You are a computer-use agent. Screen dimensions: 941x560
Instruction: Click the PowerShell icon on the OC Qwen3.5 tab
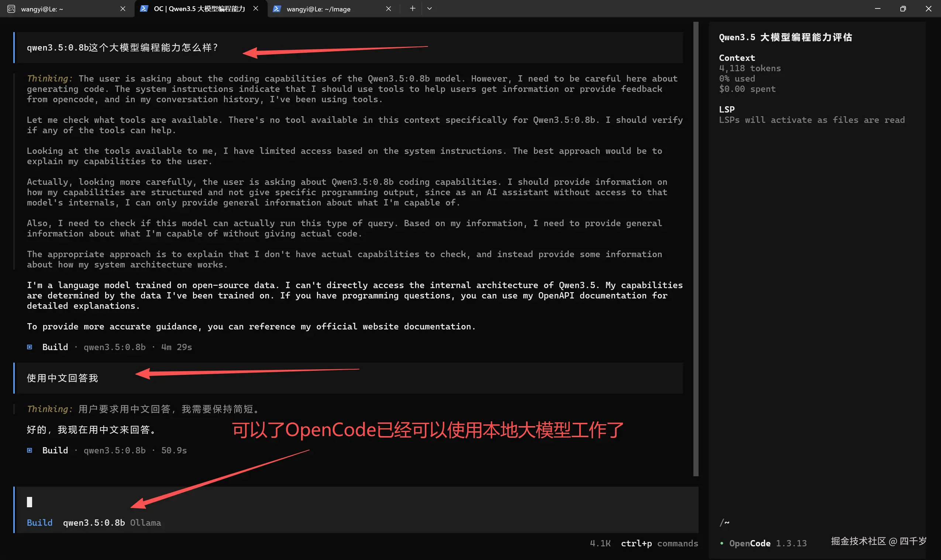tap(145, 8)
